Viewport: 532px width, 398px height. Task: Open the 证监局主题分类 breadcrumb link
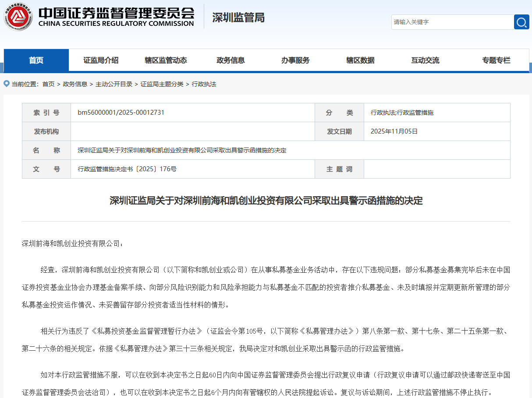pos(162,84)
